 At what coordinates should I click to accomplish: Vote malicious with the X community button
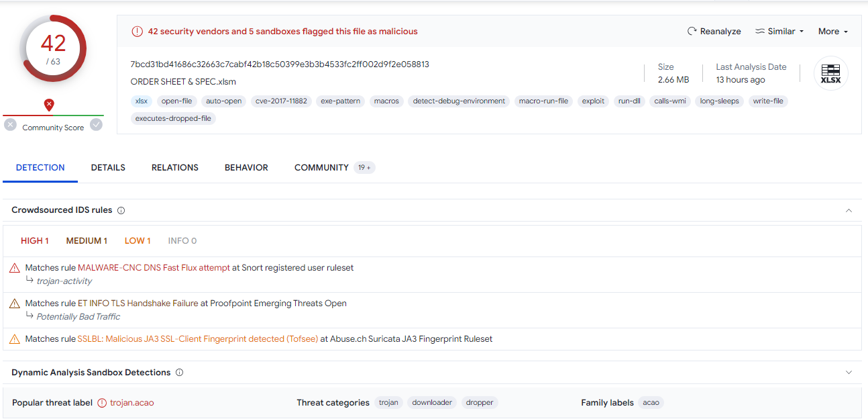coord(10,124)
